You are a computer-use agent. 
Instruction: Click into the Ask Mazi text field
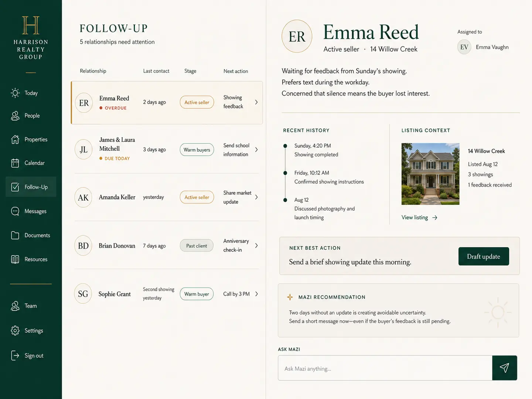coord(385,368)
